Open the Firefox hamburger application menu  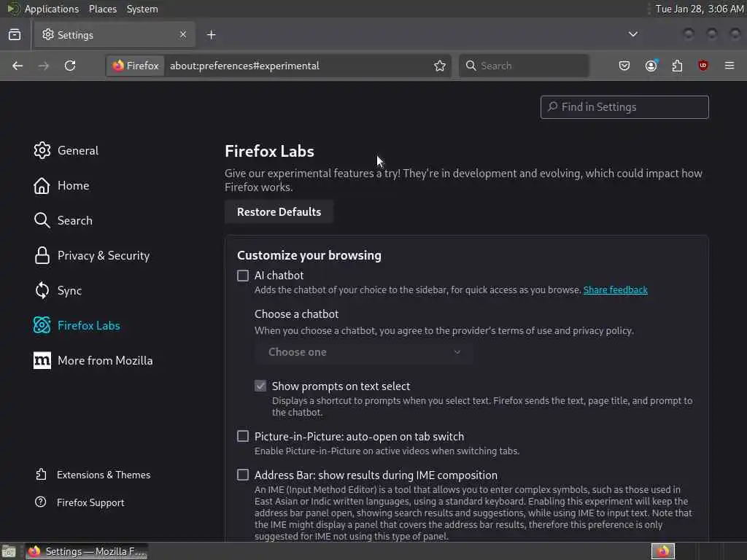coord(729,66)
